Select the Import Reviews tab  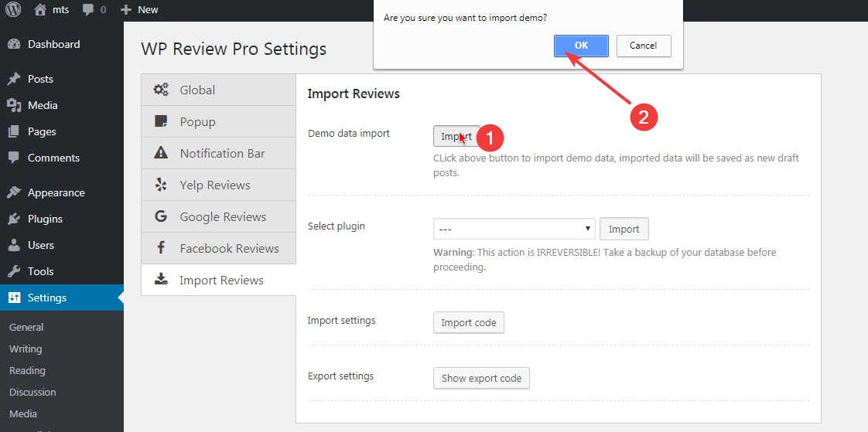click(x=219, y=280)
